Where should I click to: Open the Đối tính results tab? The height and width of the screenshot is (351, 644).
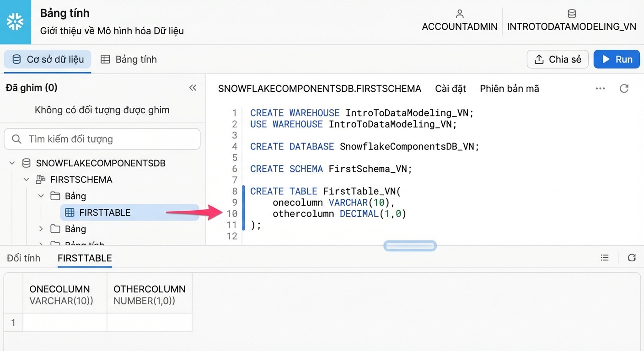(x=23, y=258)
